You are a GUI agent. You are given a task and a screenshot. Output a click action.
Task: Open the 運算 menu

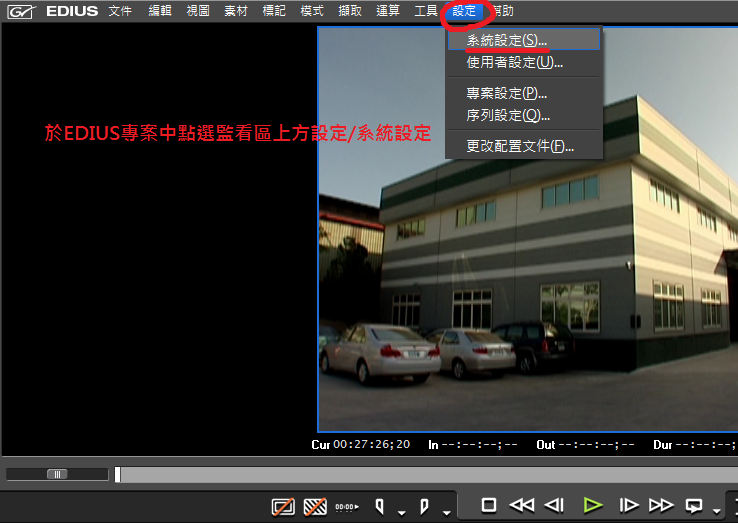[388, 11]
